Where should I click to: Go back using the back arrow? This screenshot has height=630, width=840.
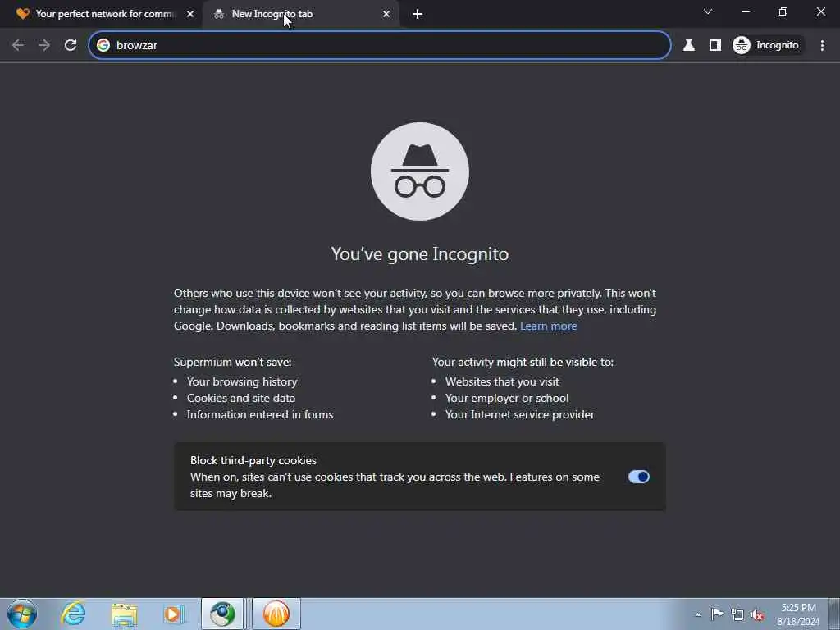coord(18,46)
